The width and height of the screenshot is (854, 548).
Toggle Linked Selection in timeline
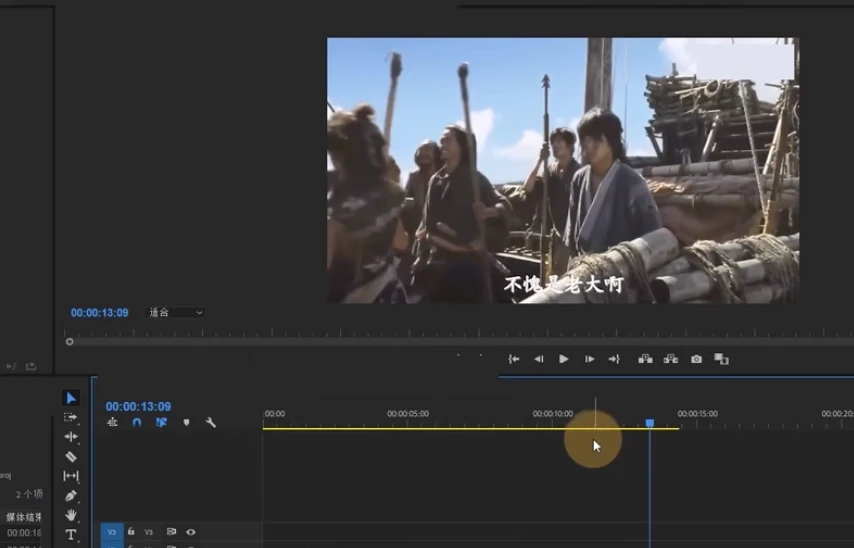[161, 422]
